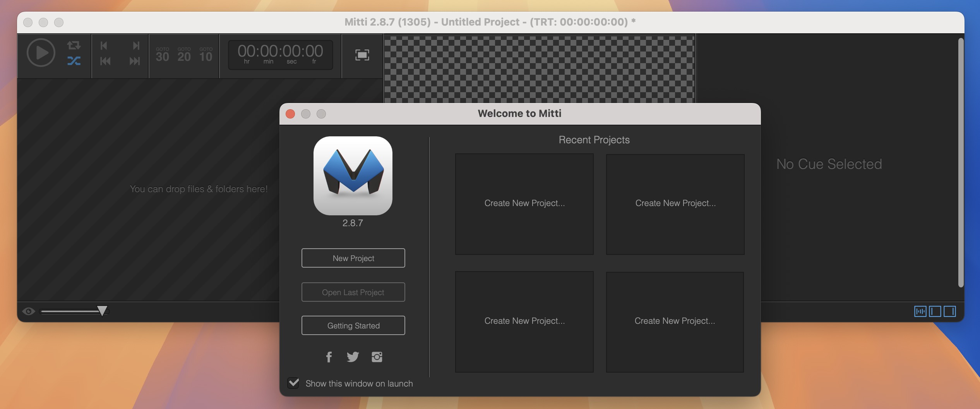Select the top-left Create New Project slot
Screen dimensions: 980x409
pos(524,204)
